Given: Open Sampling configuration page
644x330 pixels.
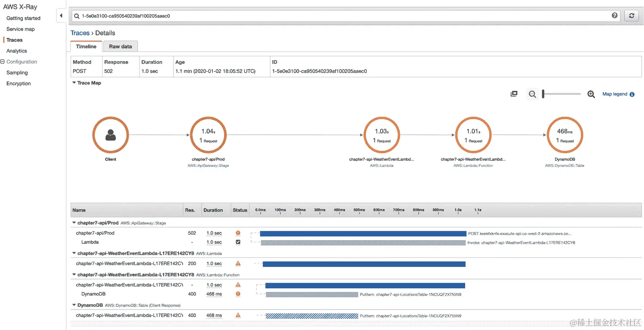Looking at the screenshot, I should click(x=17, y=73).
